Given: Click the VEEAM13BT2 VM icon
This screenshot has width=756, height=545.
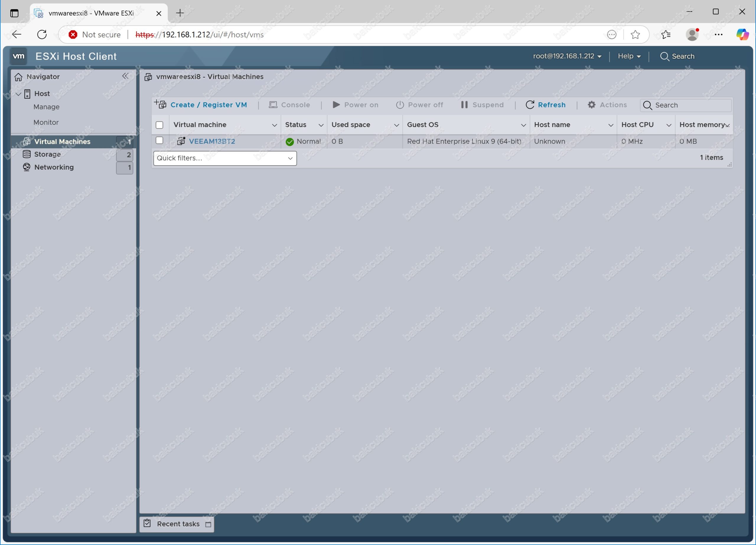Looking at the screenshot, I should coord(181,141).
